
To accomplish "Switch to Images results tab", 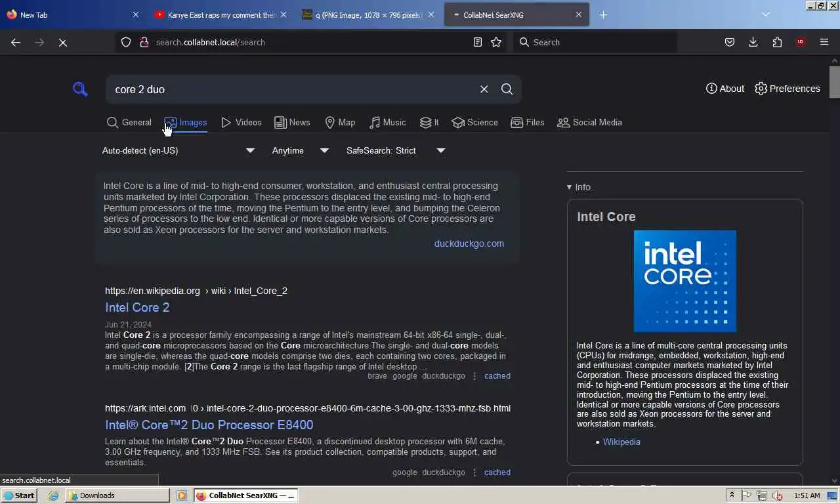I will click(186, 122).
